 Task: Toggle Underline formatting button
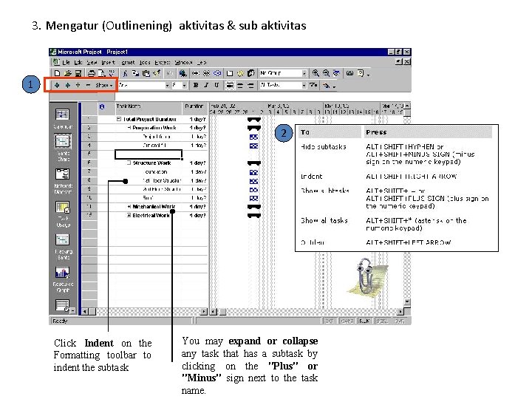216,85
